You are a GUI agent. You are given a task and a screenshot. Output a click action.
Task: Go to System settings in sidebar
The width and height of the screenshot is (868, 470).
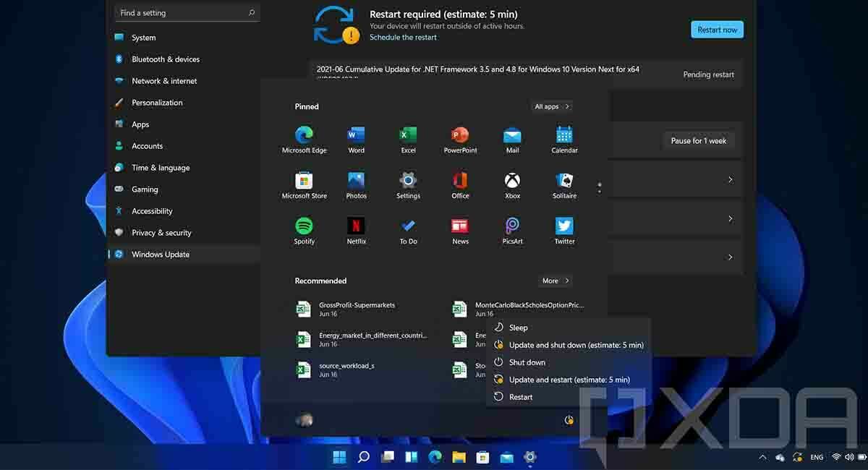tap(184, 38)
